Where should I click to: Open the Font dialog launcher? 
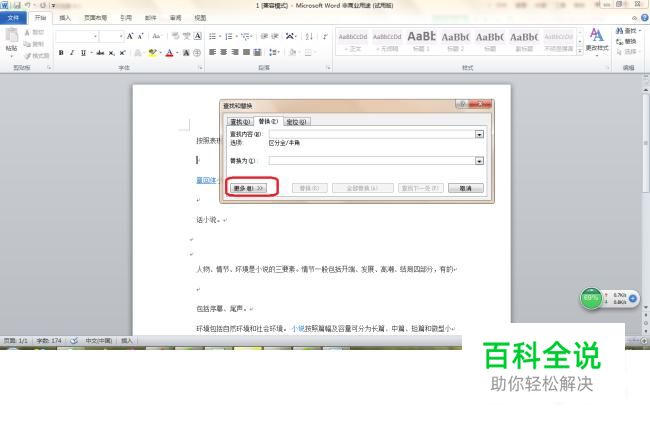[x=201, y=68]
